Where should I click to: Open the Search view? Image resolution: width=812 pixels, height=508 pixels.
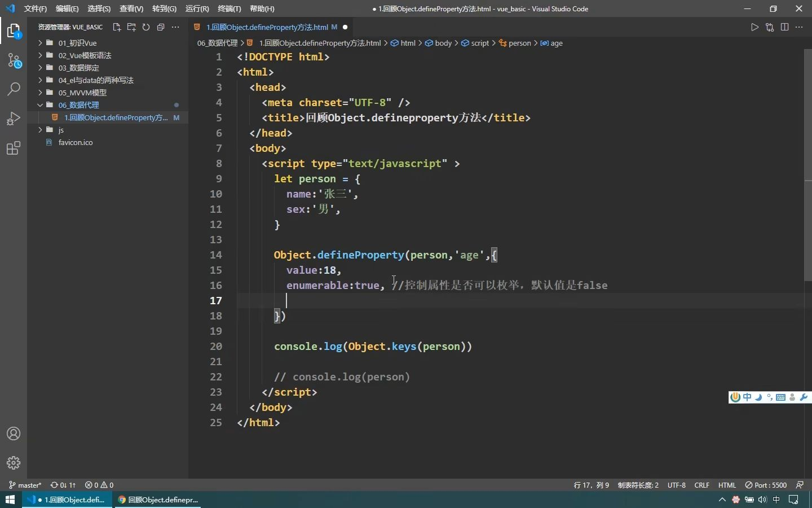[x=14, y=89]
